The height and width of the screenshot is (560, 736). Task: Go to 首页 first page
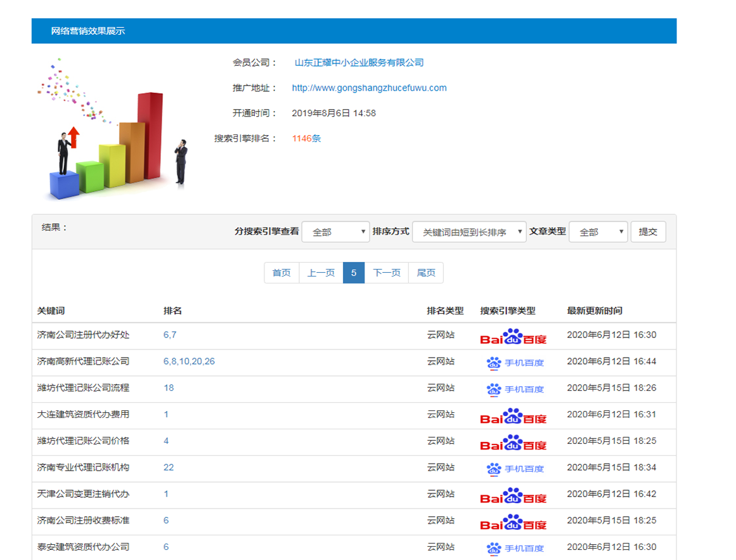click(x=281, y=273)
